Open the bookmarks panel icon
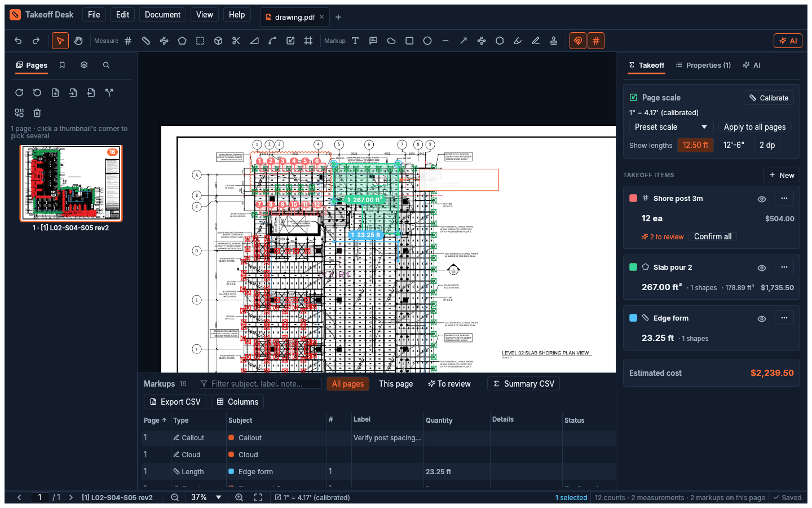Screen dimensions: 812x508 click(62, 65)
